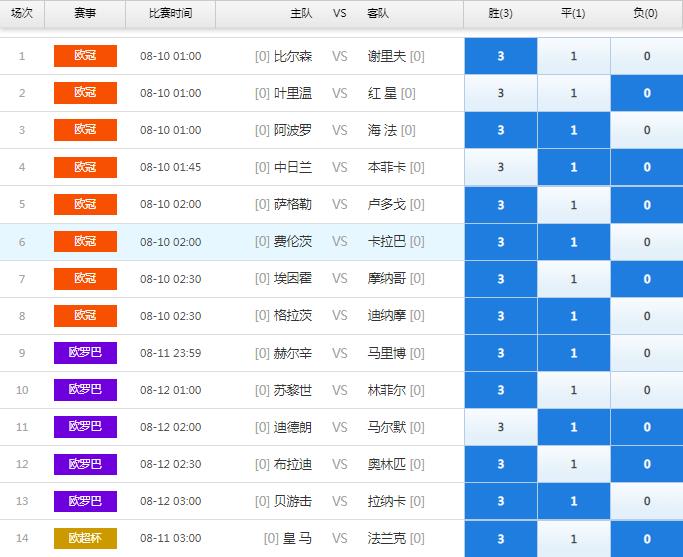Image resolution: width=683 pixels, height=557 pixels.
Task: Toggle loss (0) for 迪德朗 vs 马尔默
Action: (647, 427)
